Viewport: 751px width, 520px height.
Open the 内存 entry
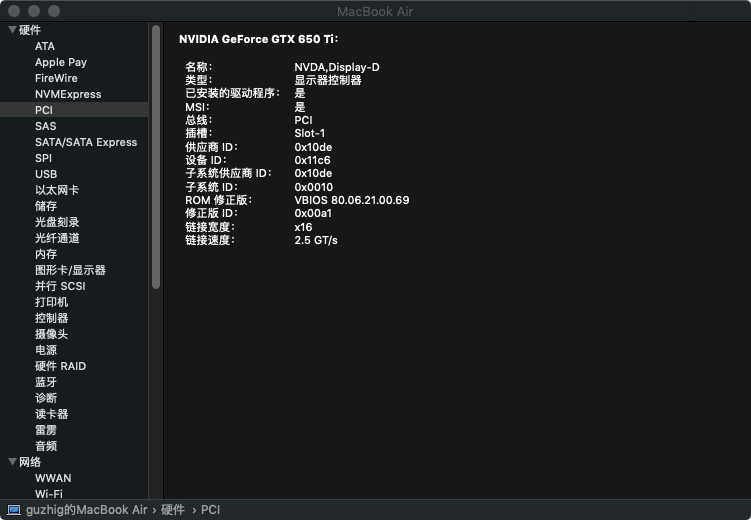(46, 254)
